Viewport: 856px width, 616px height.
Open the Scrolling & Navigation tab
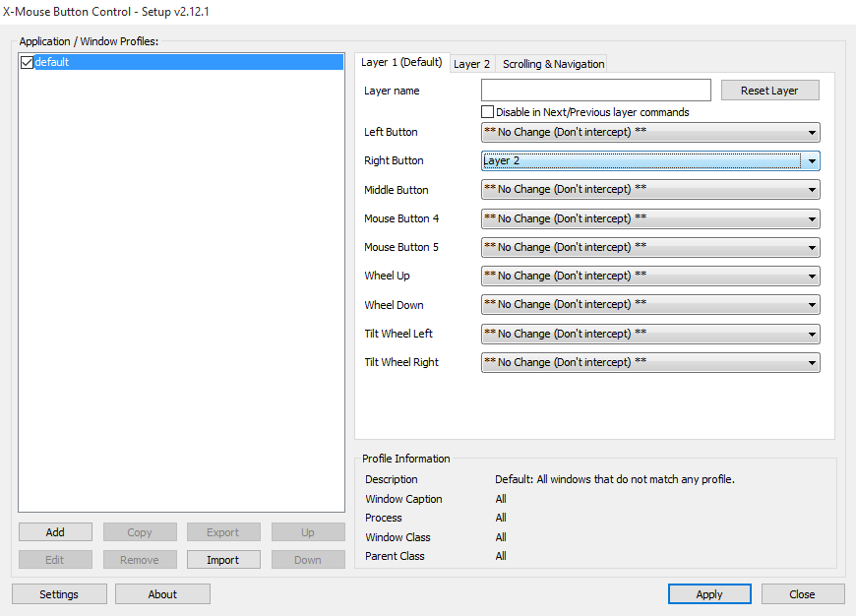pyautogui.click(x=553, y=64)
